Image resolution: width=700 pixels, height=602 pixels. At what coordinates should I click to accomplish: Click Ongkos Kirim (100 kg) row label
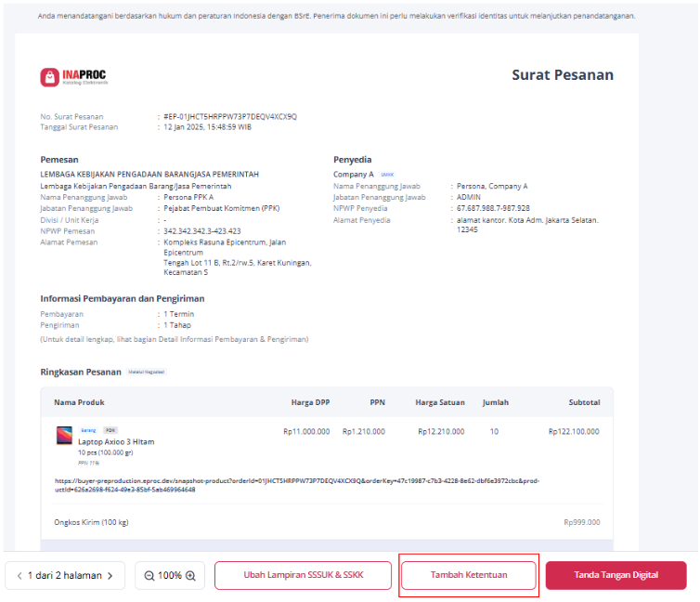[91, 522]
